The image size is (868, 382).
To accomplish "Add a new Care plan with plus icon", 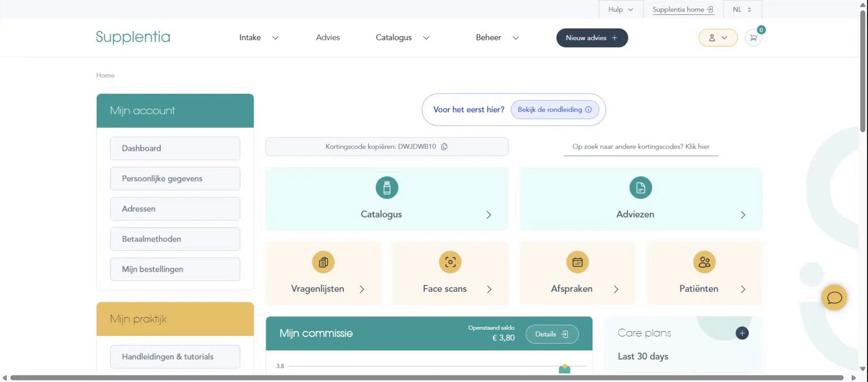I will 742,333.
